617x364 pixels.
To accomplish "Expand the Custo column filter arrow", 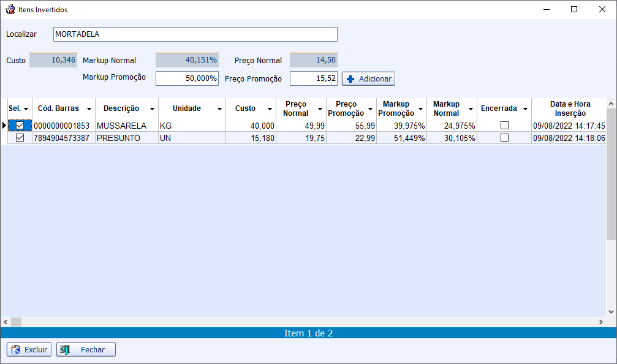I will pyautogui.click(x=270, y=109).
